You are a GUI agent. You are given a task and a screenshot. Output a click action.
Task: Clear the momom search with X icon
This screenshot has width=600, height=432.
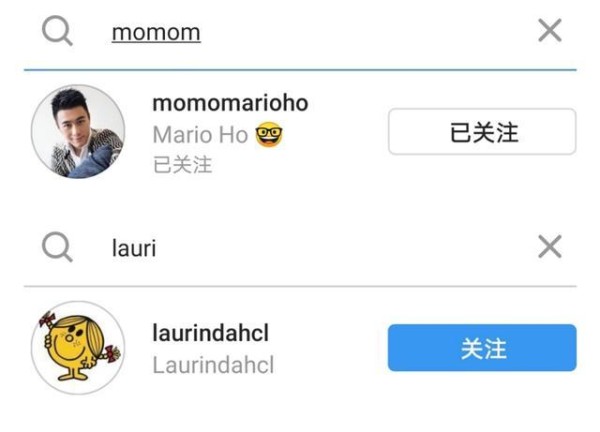[550, 30]
